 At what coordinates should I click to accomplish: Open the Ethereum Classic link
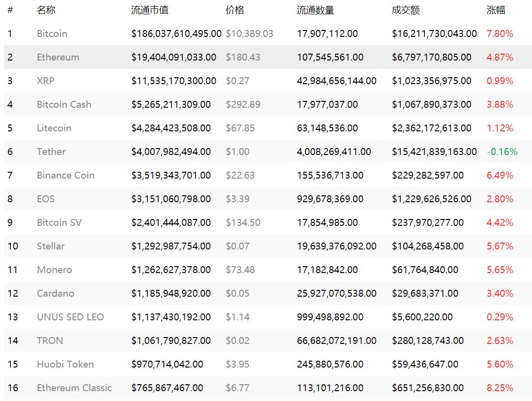click(x=74, y=388)
